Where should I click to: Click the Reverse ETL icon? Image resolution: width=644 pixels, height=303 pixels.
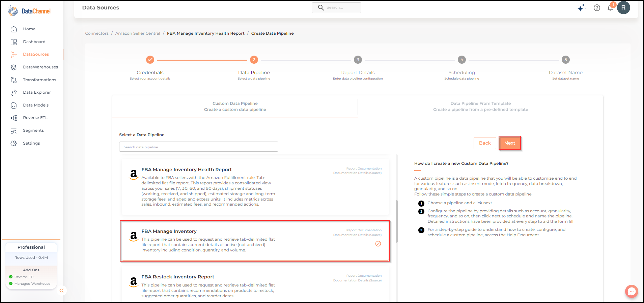(13, 118)
